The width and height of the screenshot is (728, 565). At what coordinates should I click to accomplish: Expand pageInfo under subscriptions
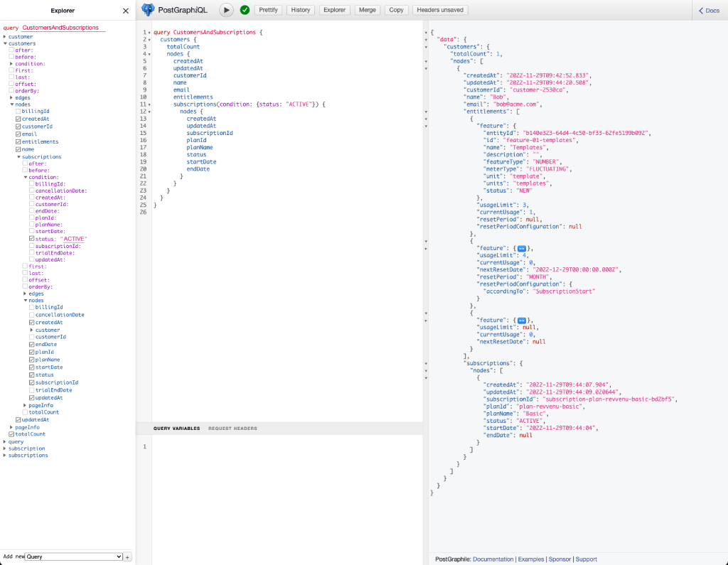25,406
